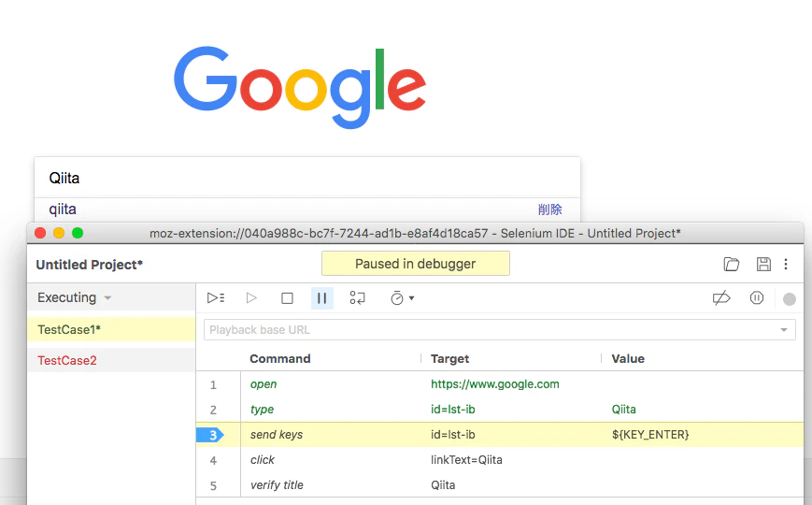Choose the 'qiita' search suggestion

point(63,209)
